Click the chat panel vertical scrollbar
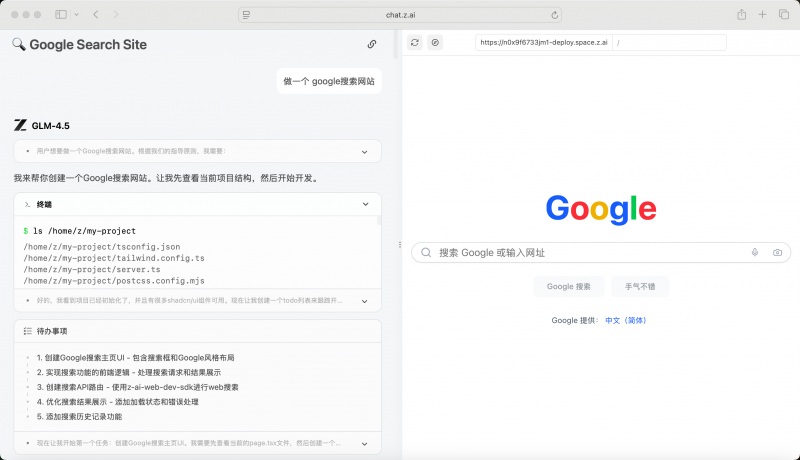Image resolution: width=800 pixels, height=460 pixels. pyautogui.click(x=396, y=44)
